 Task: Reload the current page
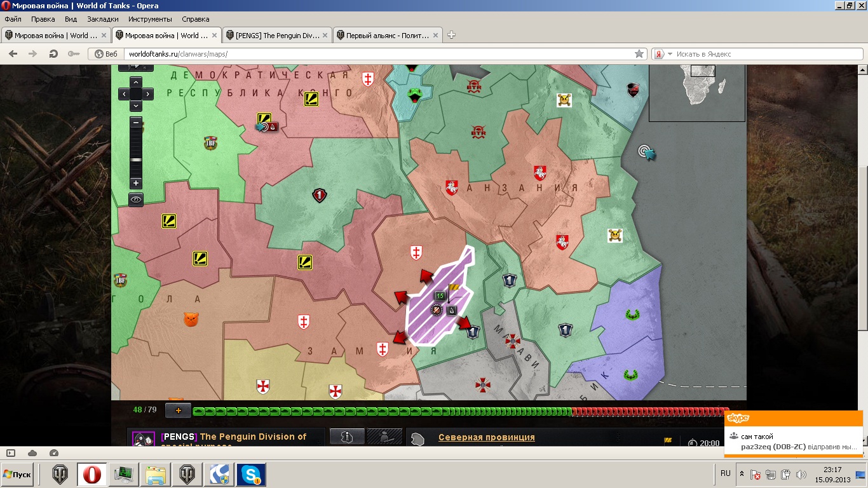[53, 54]
